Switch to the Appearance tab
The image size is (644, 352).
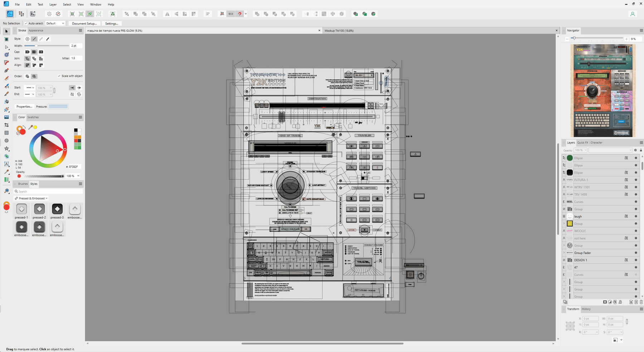(x=36, y=30)
